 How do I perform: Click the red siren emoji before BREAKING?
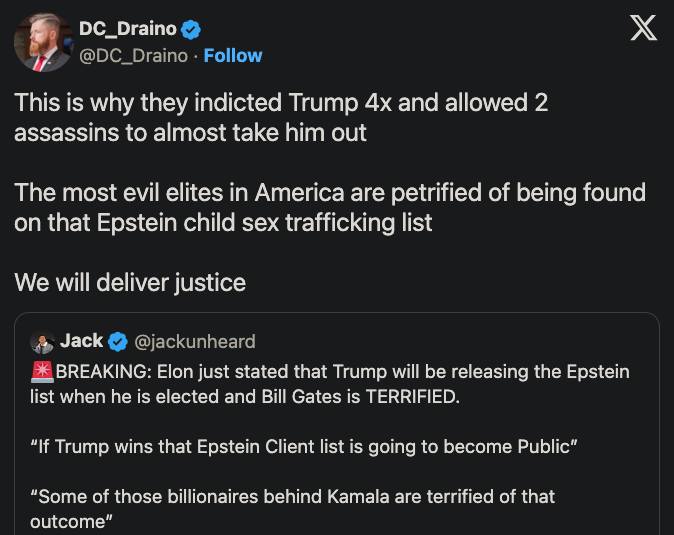tap(42, 372)
